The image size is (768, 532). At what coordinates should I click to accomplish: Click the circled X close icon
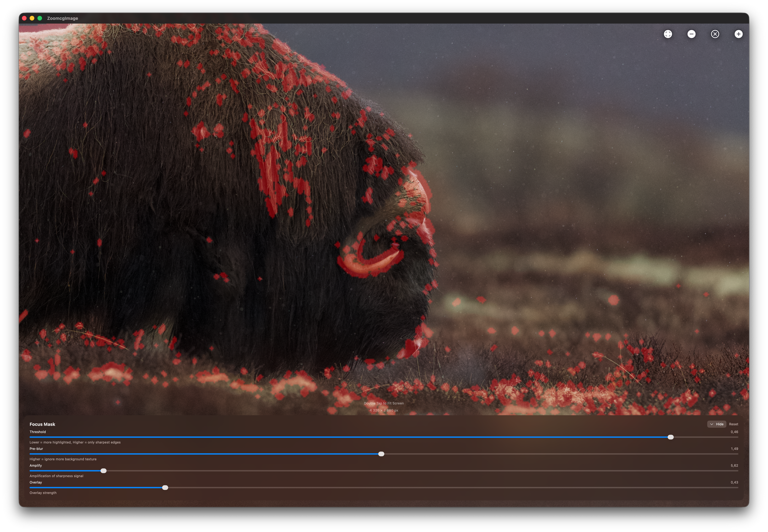(715, 34)
